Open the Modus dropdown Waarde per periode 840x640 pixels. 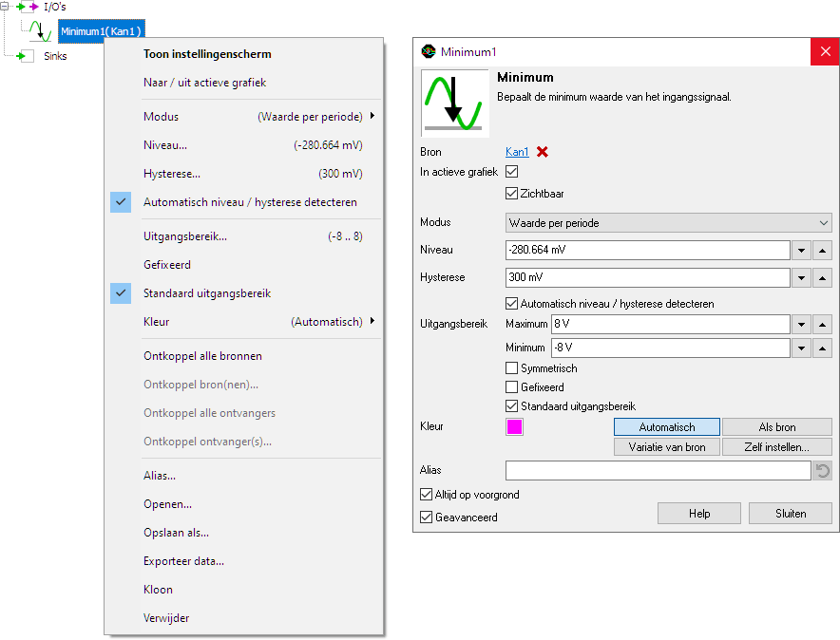point(669,222)
